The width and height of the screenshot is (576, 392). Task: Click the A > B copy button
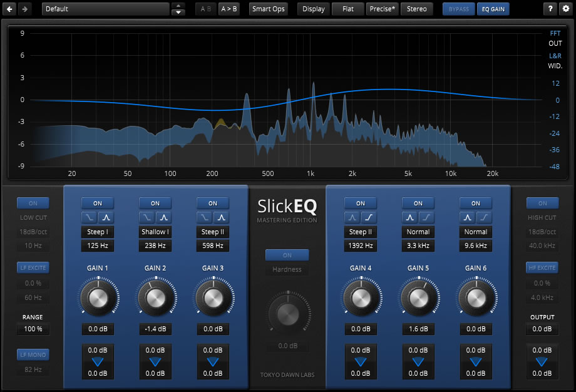click(x=229, y=9)
